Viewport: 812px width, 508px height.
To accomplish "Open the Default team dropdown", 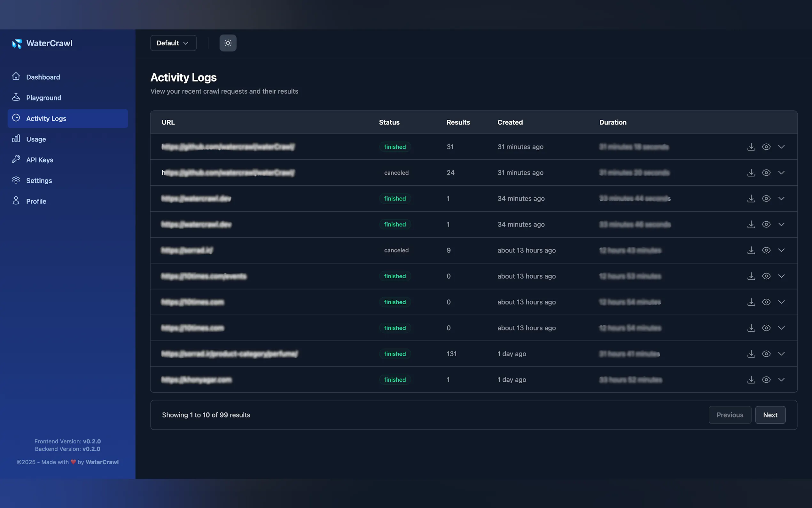I will [173, 43].
